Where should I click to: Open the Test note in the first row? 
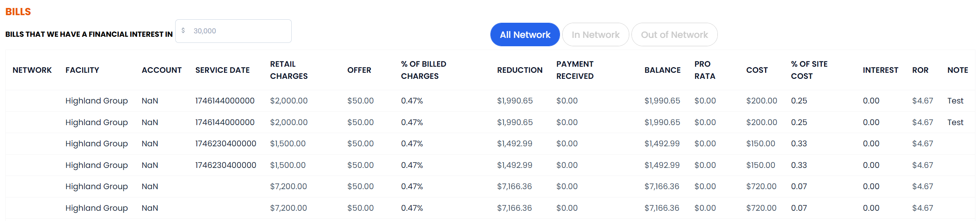[x=955, y=100]
